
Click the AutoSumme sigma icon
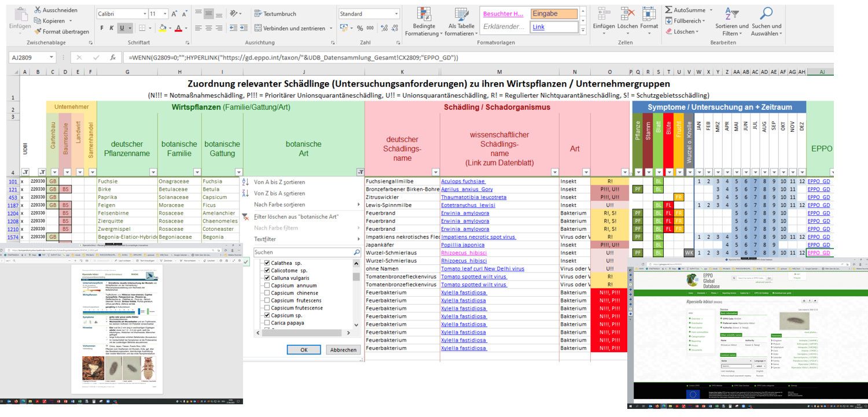(668, 10)
